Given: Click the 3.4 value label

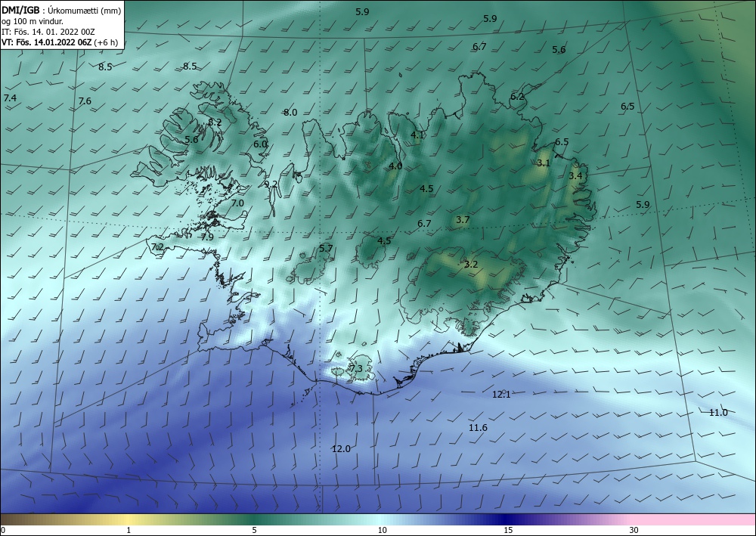Looking at the screenshot, I should (575, 176).
